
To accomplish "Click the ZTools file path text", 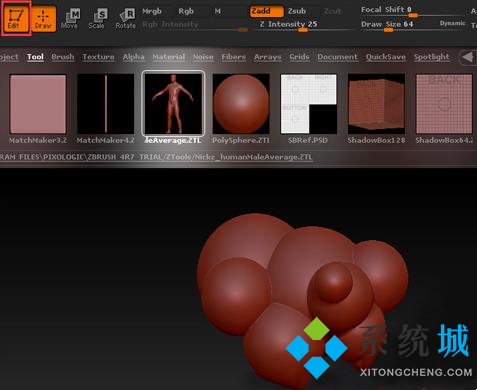I will coord(156,157).
